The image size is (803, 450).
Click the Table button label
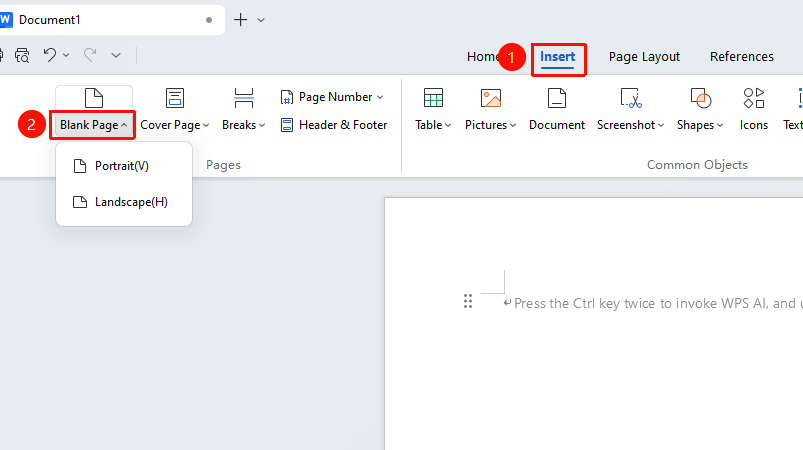(429, 125)
